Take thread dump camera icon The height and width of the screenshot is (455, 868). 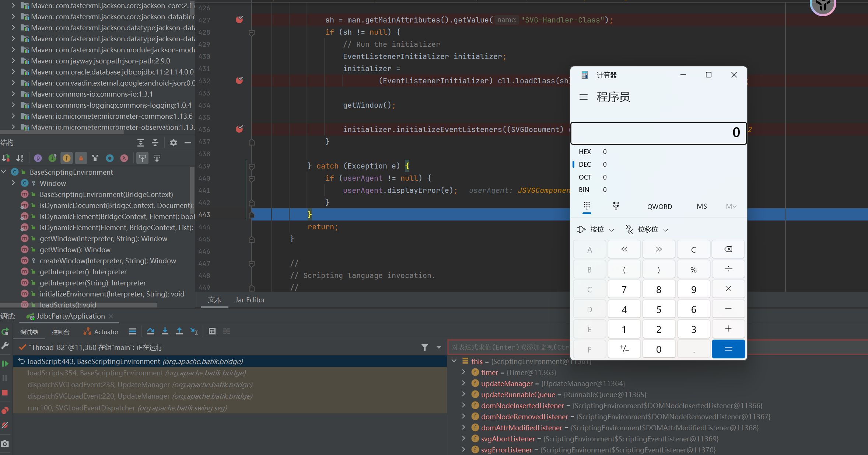pyautogui.click(x=5, y=444)
